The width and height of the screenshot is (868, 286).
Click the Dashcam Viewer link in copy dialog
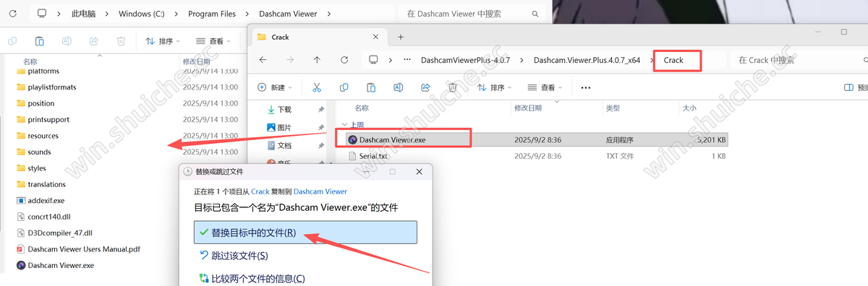coord(320,191)
